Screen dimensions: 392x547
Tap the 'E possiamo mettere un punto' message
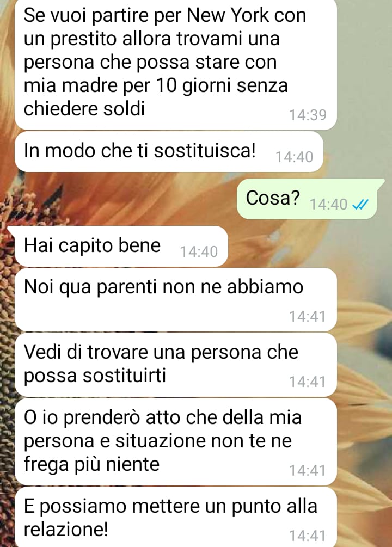175,517
